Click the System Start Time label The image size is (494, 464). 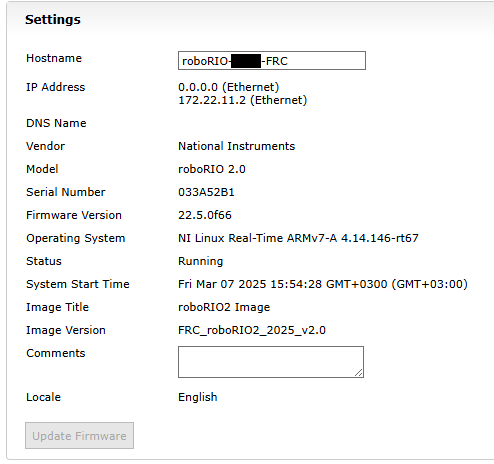click(x=78, y=284)
